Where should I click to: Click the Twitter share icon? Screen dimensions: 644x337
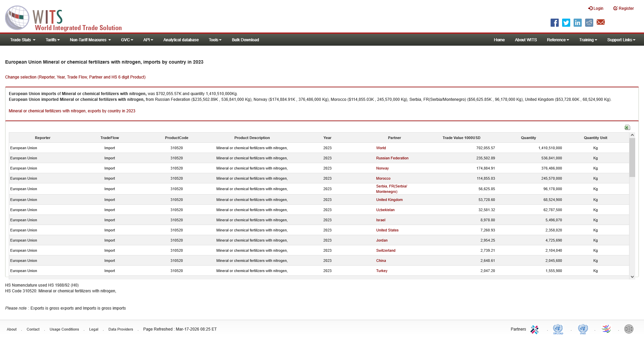pyautogui.click(x=566, y=23)
